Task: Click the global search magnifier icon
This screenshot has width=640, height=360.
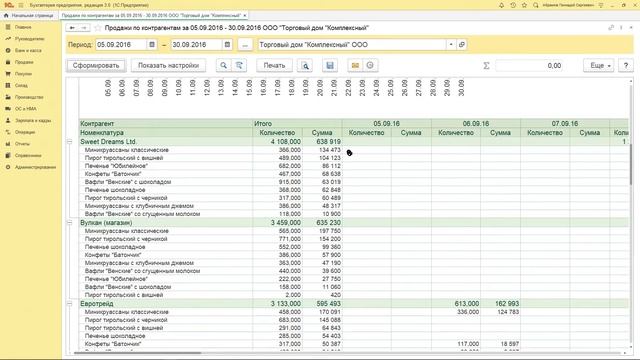Action: (x=536, y=5)
